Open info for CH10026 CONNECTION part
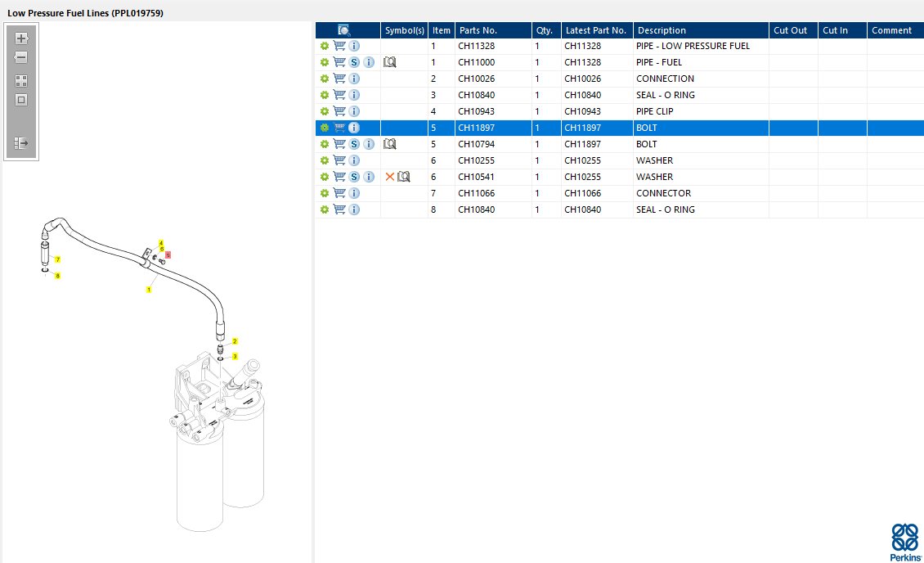924x563 pixels. click(354, 79)
